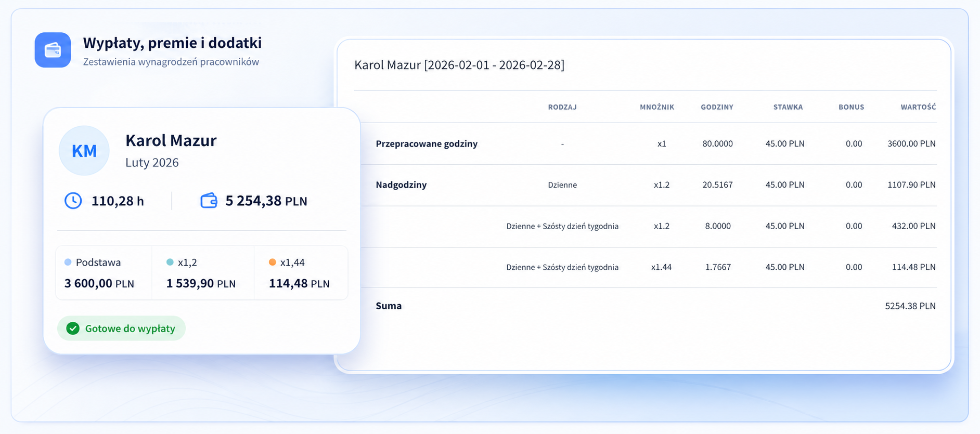This screenshot has height=434, width=980.
Task: Click the Wypłaty, premie i dodatki heading
Action: pyautogui.click(x=172, y=43)
